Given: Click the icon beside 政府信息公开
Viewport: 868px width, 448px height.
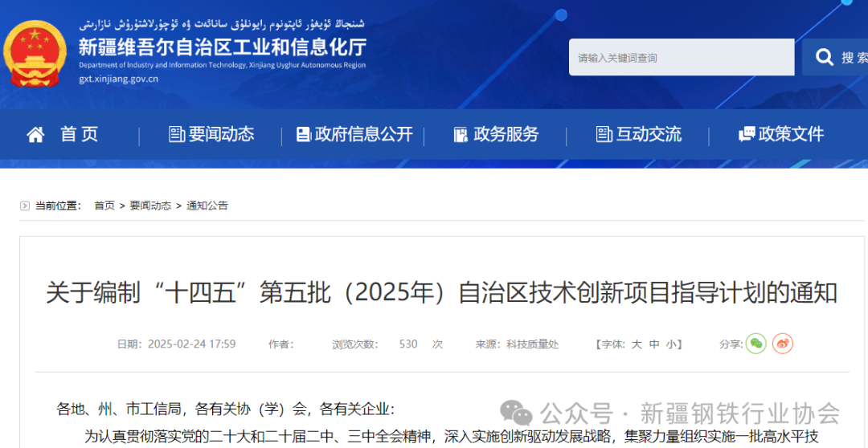Looking at the screenshot, I should pyautogui.click(x=303, y=134).
